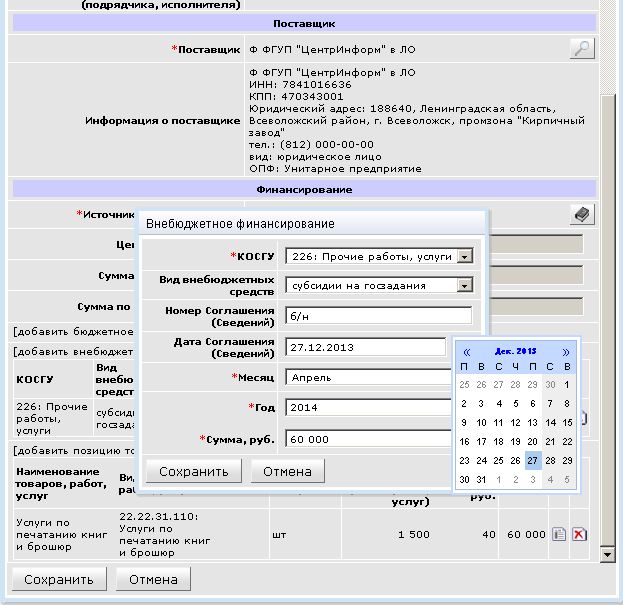Click the ИНН: 7841016636 text
Screen dimensions: 623x605
300,85
